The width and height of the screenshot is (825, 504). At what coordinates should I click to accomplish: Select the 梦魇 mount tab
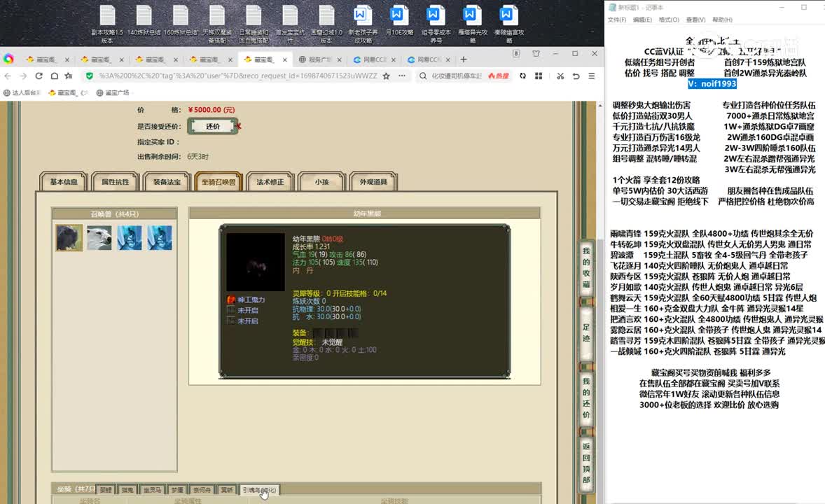[177, 490]
